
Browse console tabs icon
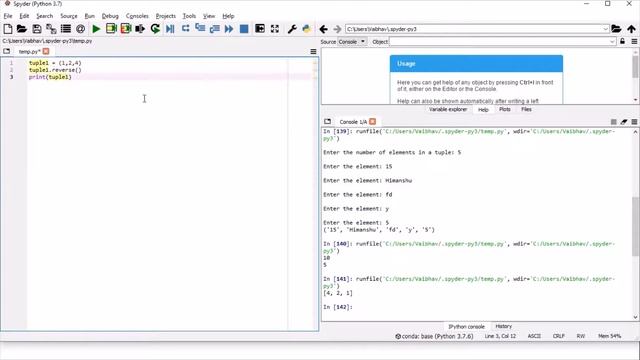coord(327,122)
